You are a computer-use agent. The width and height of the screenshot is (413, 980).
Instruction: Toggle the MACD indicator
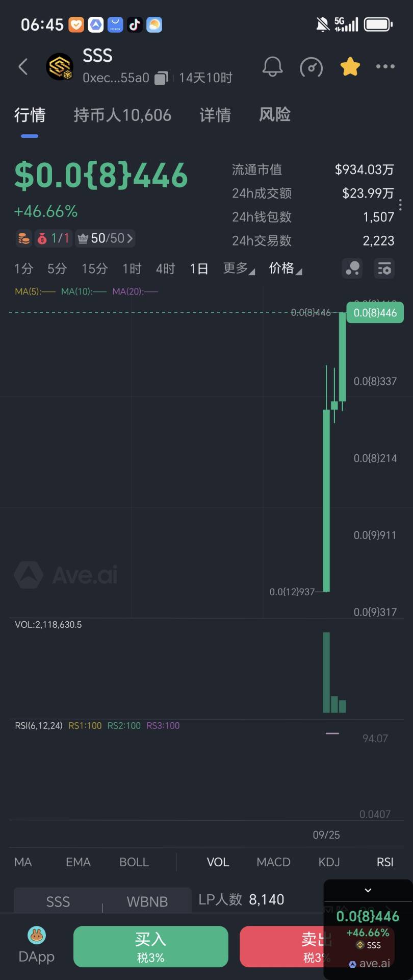(x=273, y=862)
